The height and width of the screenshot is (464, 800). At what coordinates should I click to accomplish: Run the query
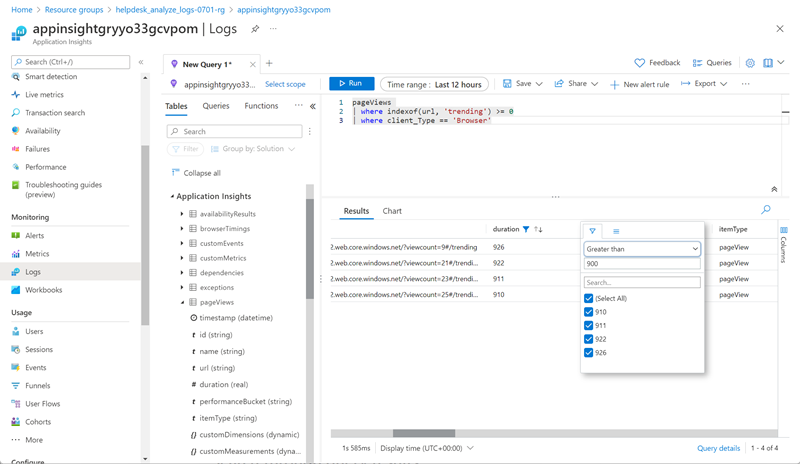[352, 83]
